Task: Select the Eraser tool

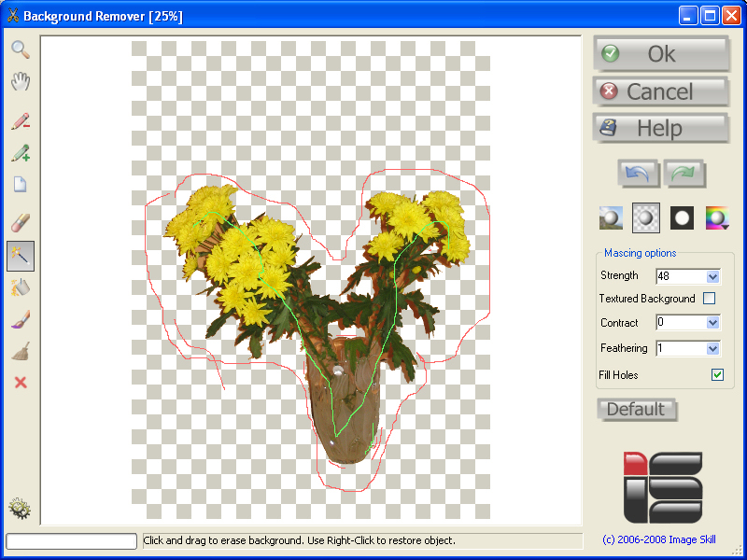Action: (x=21, y=221)
